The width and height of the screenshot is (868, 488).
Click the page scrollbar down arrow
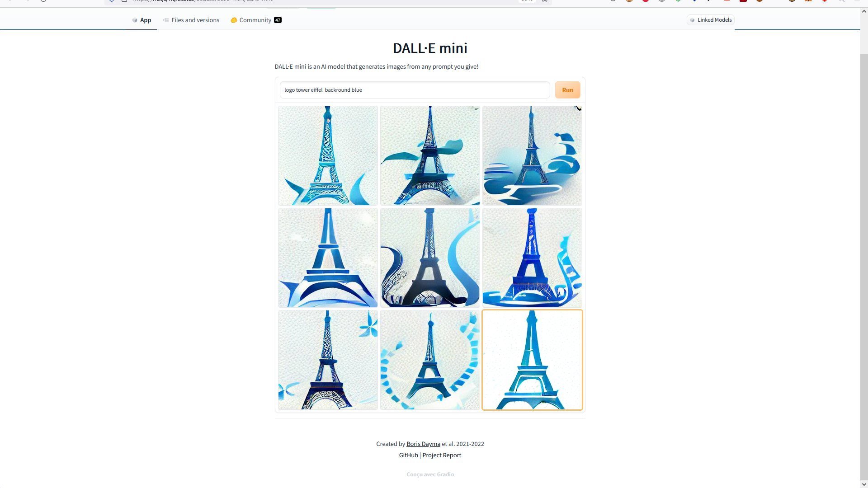(864, 484)
